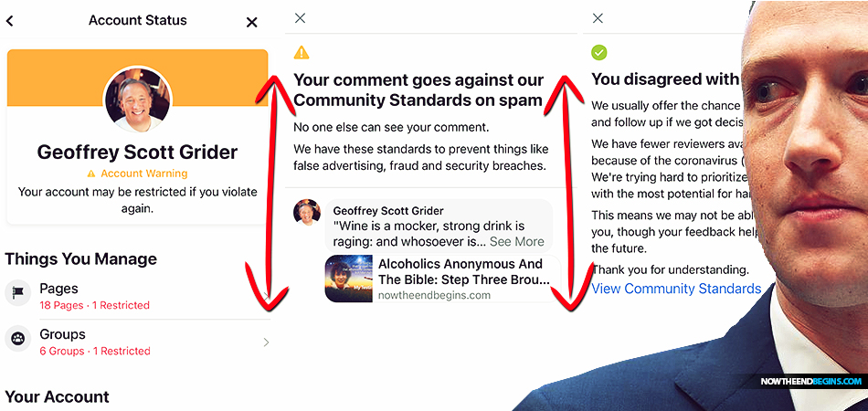Image resolution: width=868 pixels, height=411 pixels.
Task: Open the Groups row chevron
Action: tap(266, 342)
